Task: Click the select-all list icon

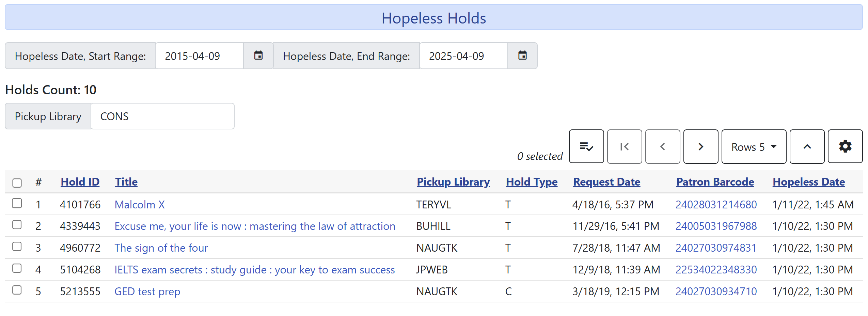Action: click(x=586, y=146)
